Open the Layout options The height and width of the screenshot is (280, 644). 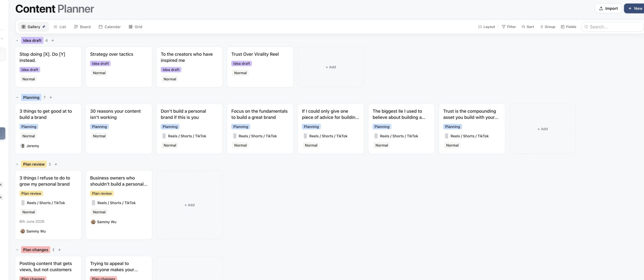pos(487,27)
